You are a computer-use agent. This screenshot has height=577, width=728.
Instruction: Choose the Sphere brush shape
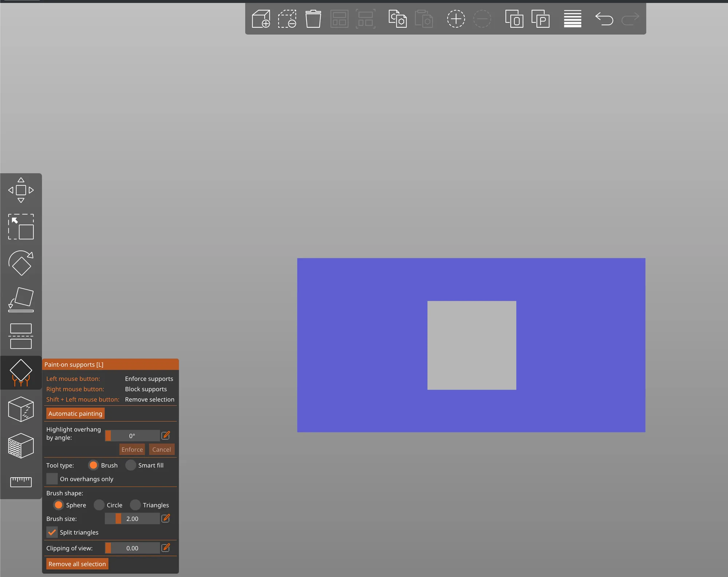point(59,505)
